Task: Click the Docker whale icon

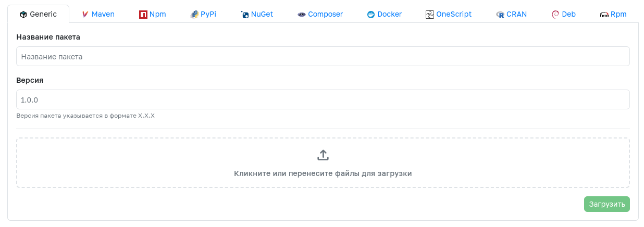Action: click(371, 15)
